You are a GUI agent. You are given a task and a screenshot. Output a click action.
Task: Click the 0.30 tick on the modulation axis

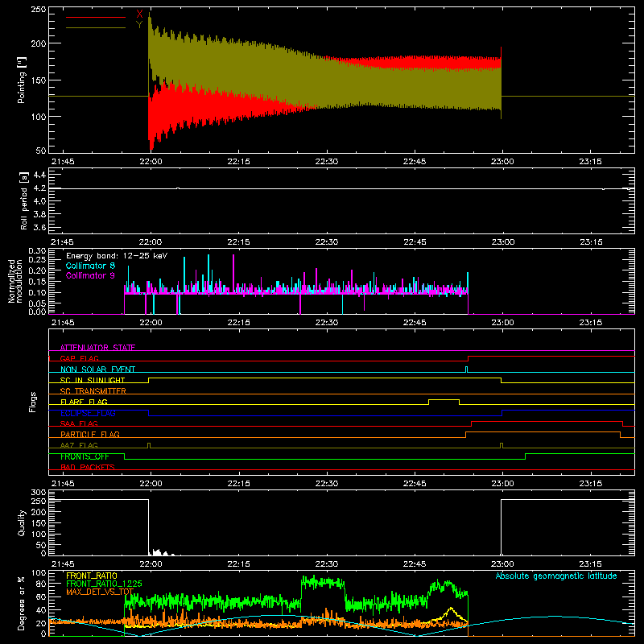[37, 250]
